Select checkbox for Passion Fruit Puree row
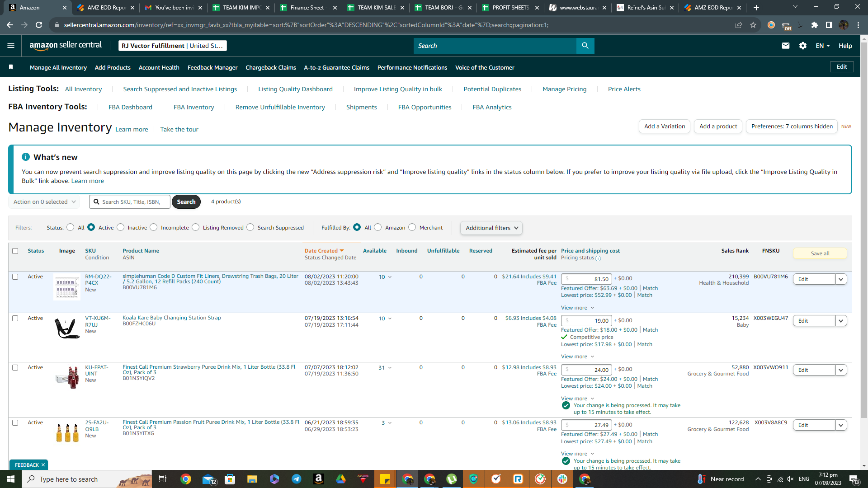This screenshot has height=488, width=868. coord(15,422)
